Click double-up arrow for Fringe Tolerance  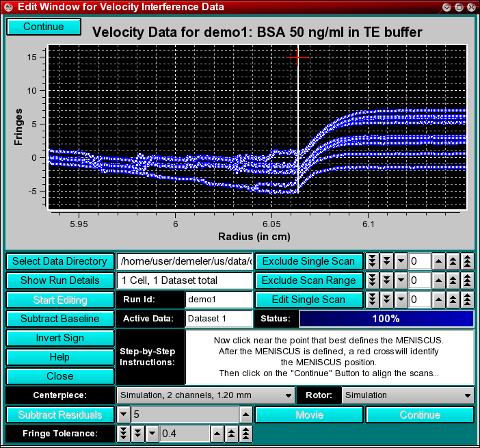(232, 434)
